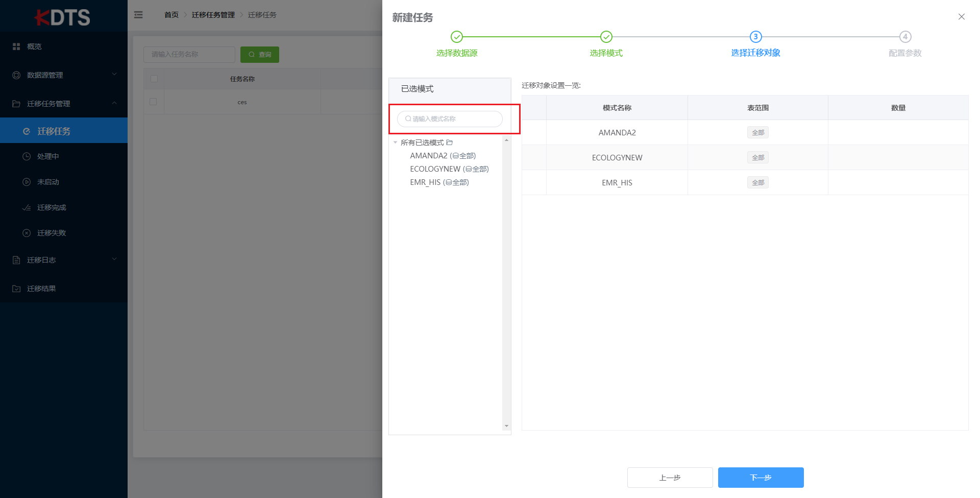Click the blue 下一步 next button
Viewport: 980px width, 498px height.
pos(761,478)
